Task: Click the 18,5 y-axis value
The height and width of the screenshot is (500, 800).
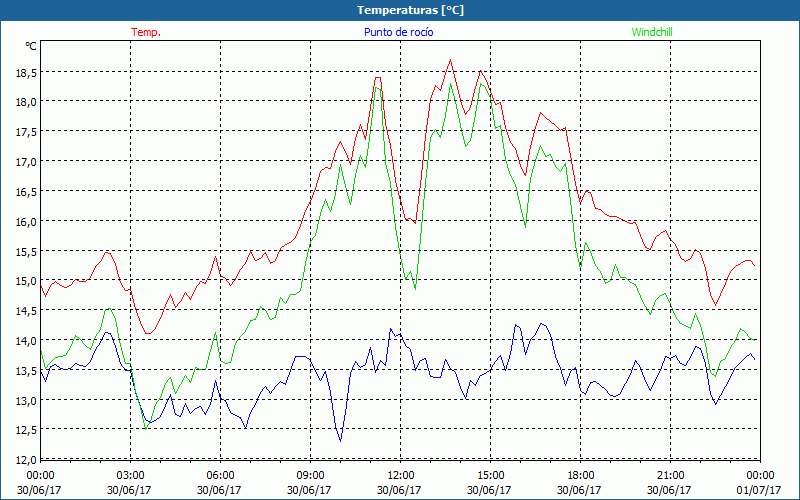Action: (x=26, y=73)
